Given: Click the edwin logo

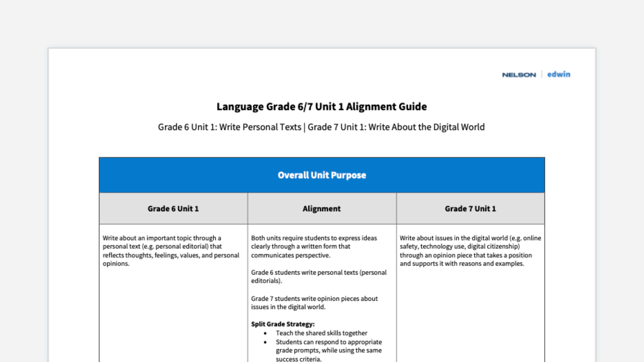Looking at the screenshot, I should pyautogui.click(x=558, y=74).
